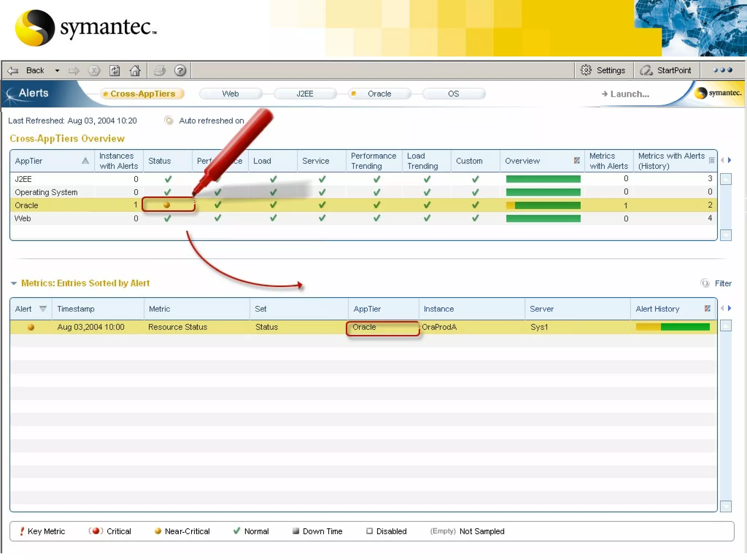Toggle the Auto refreshed on indicator
Viewport: 747px width, 560px height.
point(169,120)
